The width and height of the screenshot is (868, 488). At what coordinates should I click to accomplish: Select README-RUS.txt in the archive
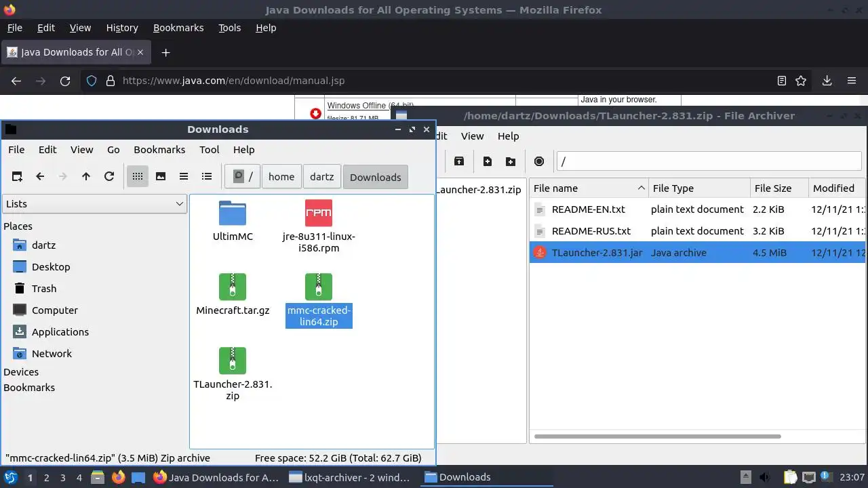697,231
